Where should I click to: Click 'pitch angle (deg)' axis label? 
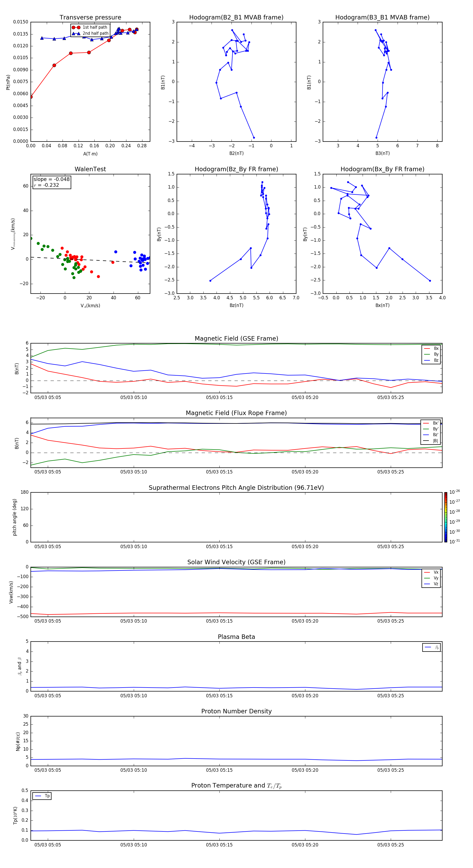[15, 517]
